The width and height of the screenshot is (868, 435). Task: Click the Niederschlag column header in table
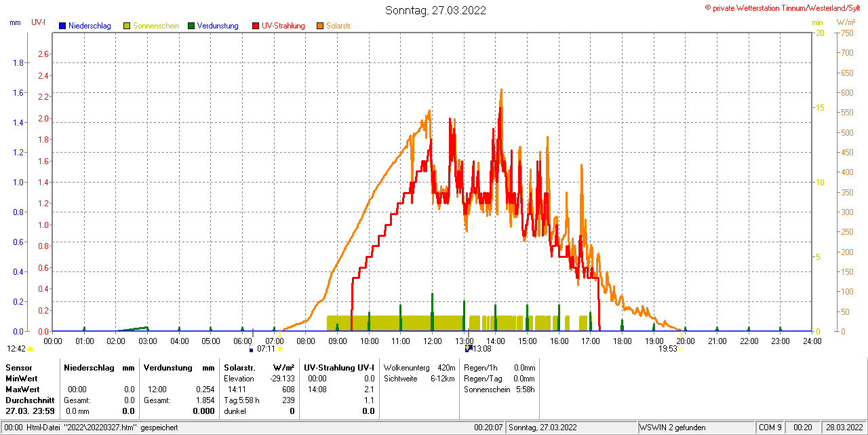(90, 367)
